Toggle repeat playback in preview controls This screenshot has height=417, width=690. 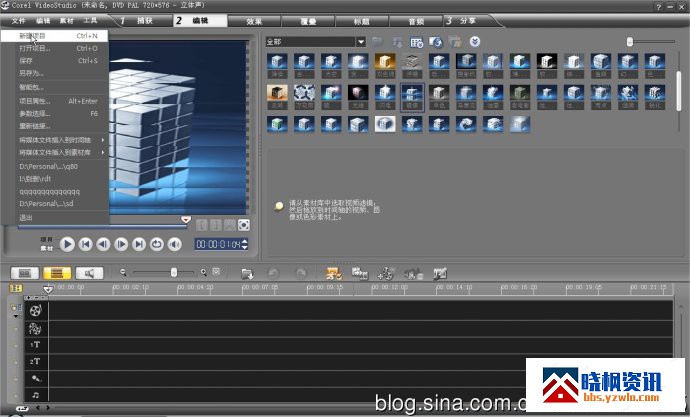[156, 243]
